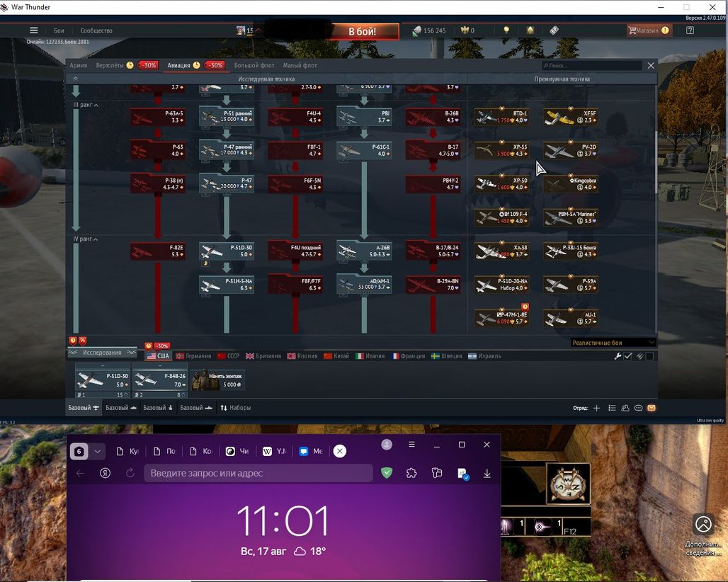
Task: Select the F-84B-26 crew slot
Action: point(160,381)
